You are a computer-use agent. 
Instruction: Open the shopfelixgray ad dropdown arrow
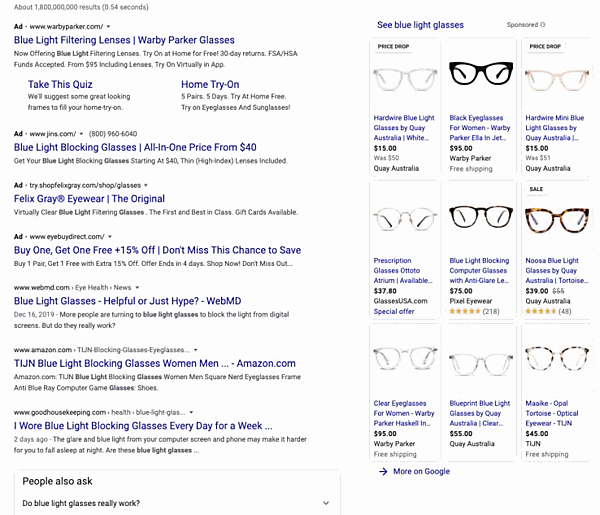[146, 185]
